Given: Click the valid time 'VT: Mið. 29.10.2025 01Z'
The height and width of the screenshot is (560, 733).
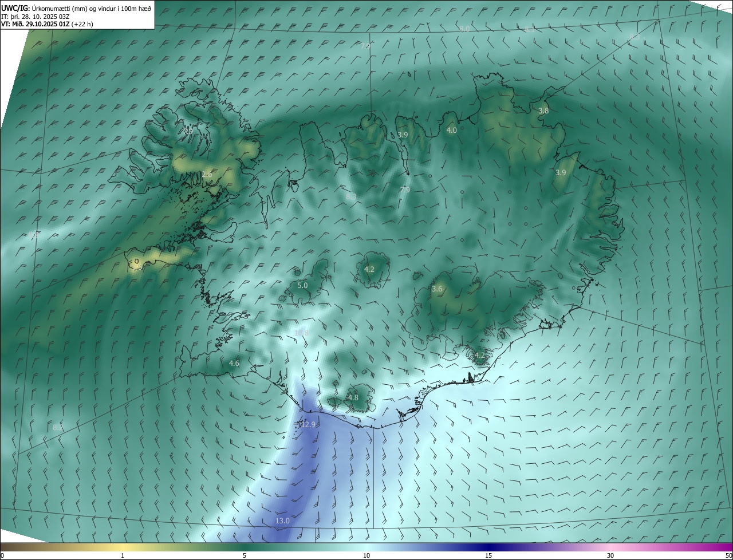Looking at the screenshot, I should (34, 24).
